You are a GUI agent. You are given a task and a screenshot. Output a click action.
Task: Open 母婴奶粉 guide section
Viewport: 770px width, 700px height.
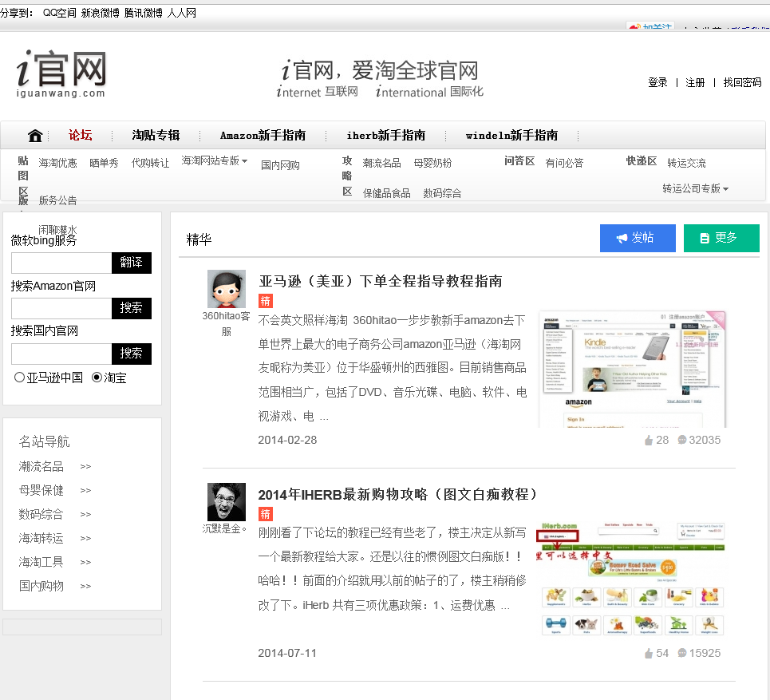click(x=432, y=163)
